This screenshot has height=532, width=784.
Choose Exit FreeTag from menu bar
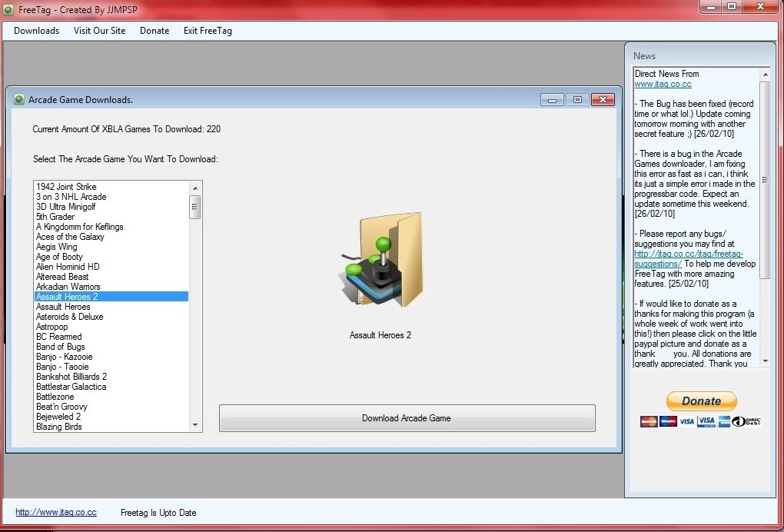[208, 31]
